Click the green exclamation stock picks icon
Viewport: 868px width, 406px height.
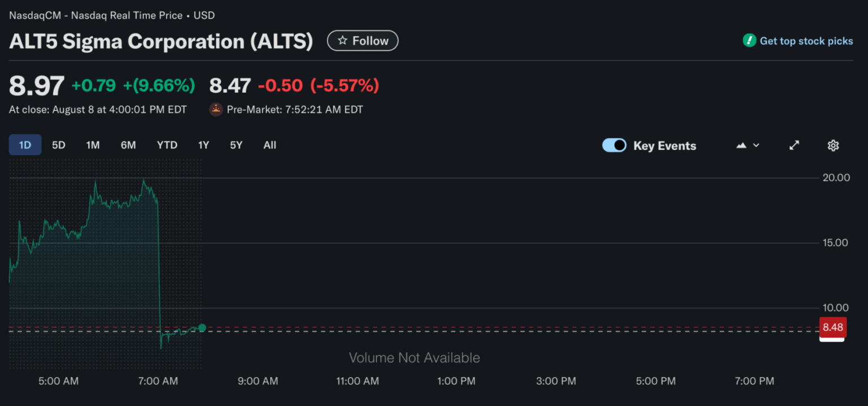[x=749, y=40]
